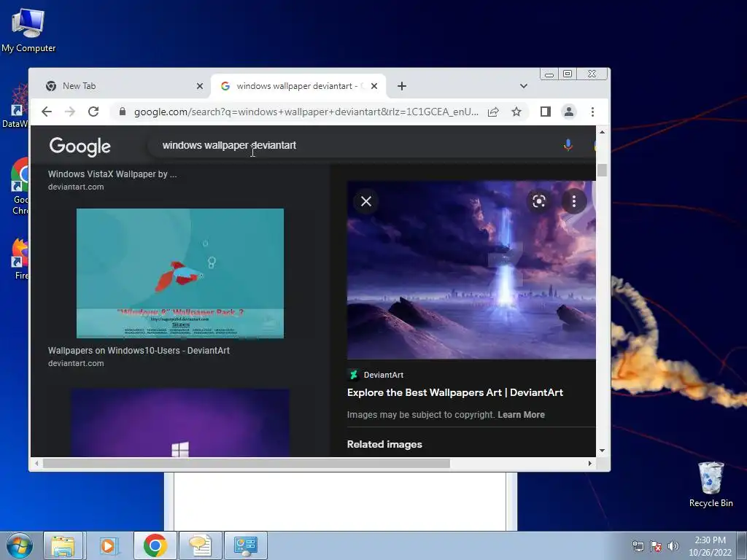Open the notes app on the taskbar

pos(201,545)
